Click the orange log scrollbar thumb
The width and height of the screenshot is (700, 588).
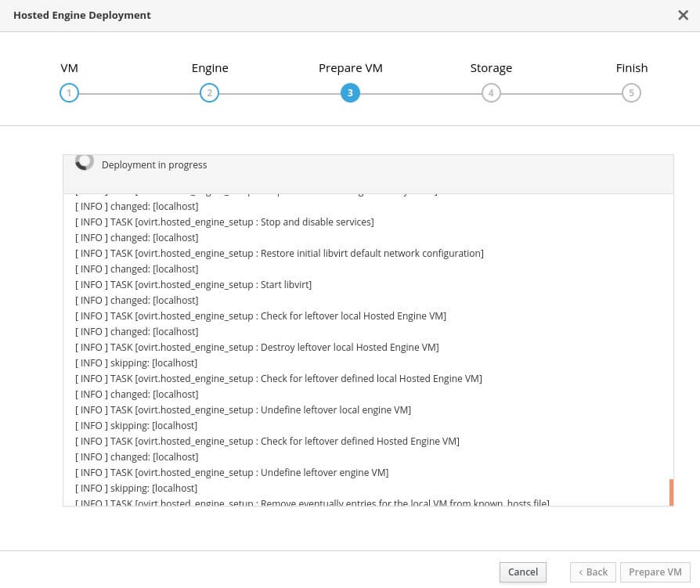pos(671,492)
